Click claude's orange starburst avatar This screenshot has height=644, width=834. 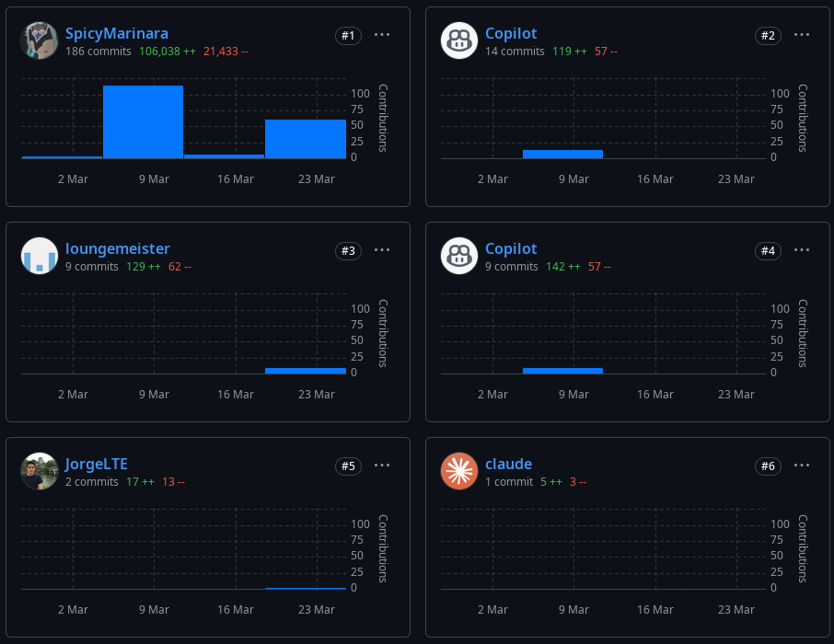click(459, 471)
